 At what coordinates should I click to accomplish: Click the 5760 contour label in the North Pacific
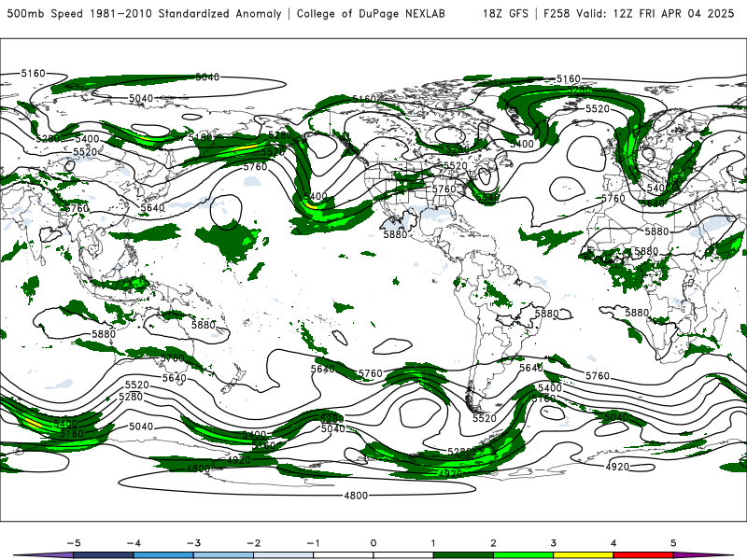255,167
